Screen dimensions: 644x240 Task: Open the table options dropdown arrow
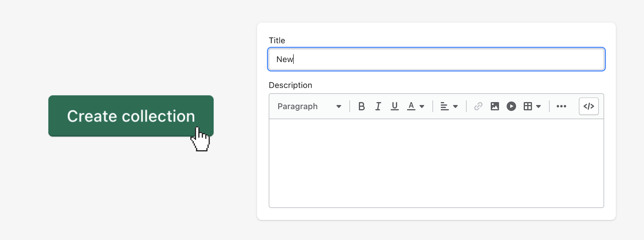coord(539,107)
